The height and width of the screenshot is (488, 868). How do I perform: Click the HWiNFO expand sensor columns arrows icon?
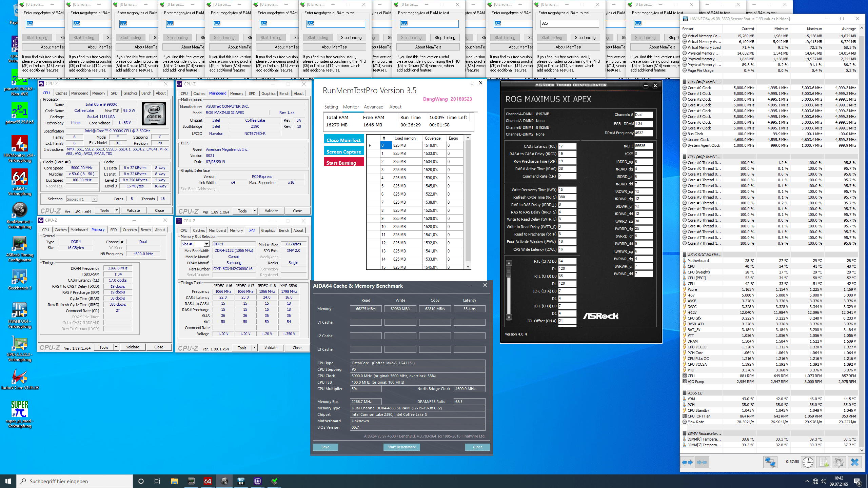point(687,462)
